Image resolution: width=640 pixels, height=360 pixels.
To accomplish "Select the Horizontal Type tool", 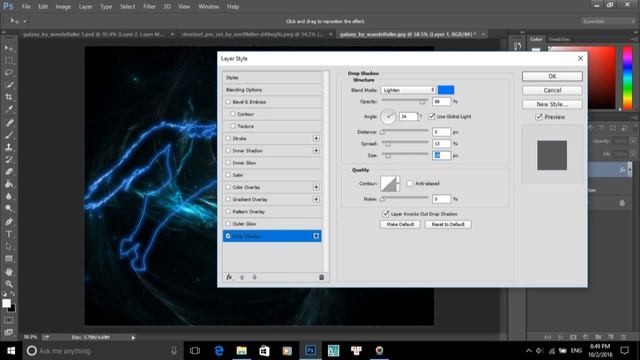I will [9, 234].
